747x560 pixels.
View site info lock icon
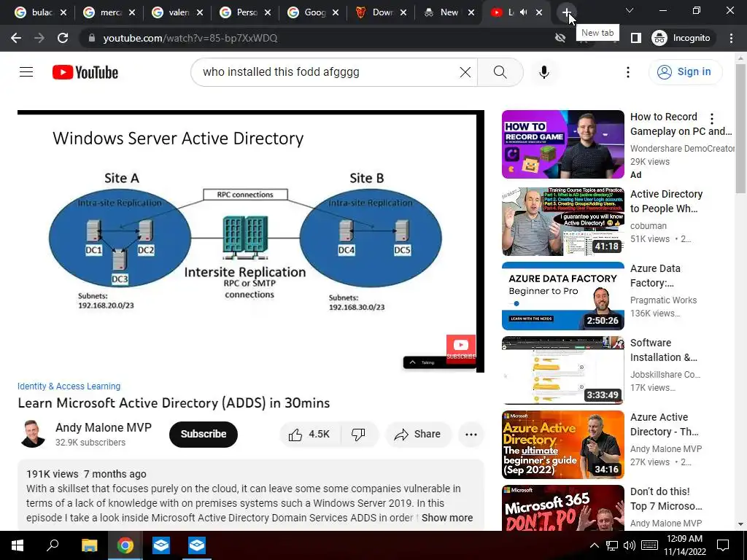(93, 38)
